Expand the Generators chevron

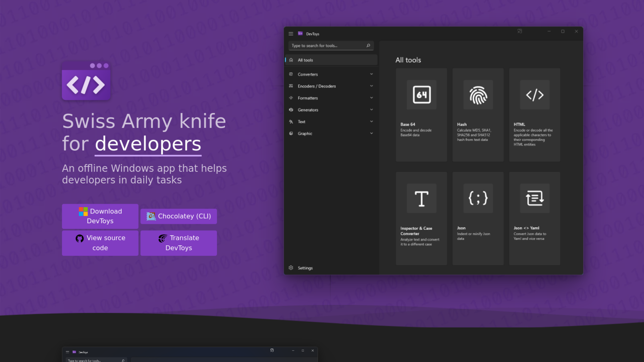pos(371,110)
